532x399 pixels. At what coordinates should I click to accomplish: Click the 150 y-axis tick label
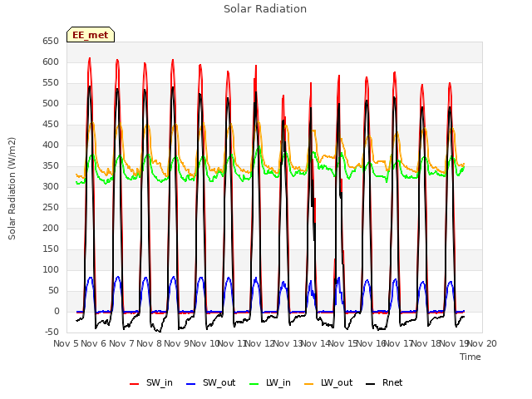51,249
